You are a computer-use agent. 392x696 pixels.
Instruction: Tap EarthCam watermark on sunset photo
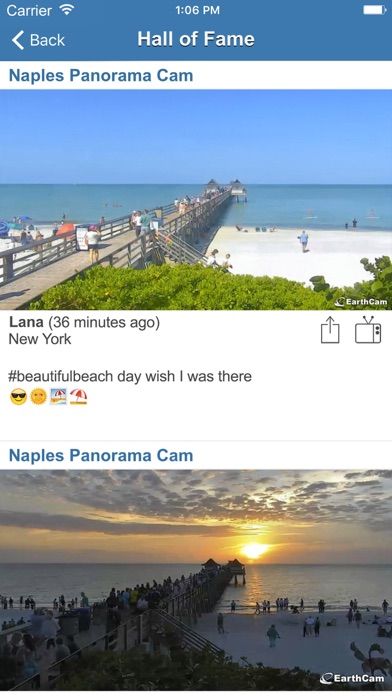tap(352, 678)
